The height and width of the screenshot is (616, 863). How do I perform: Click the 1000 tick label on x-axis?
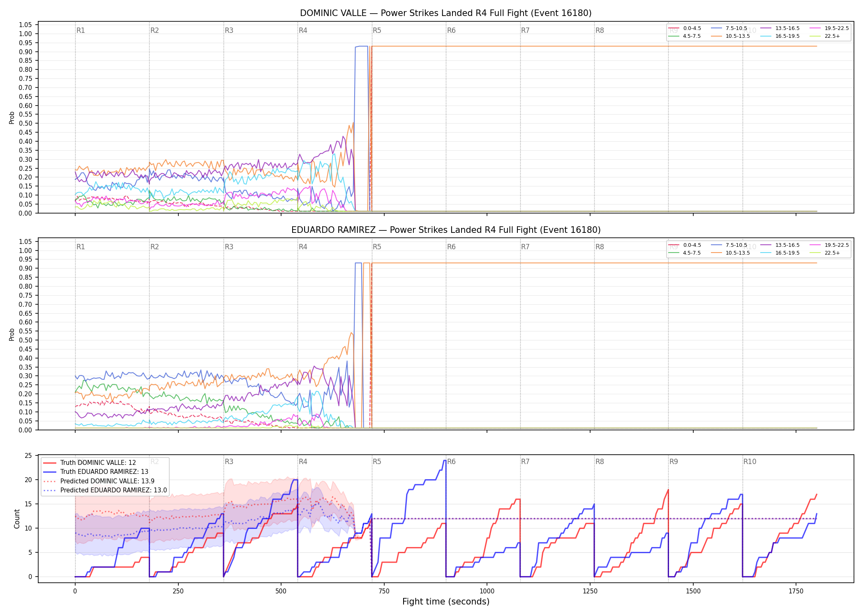487,591
